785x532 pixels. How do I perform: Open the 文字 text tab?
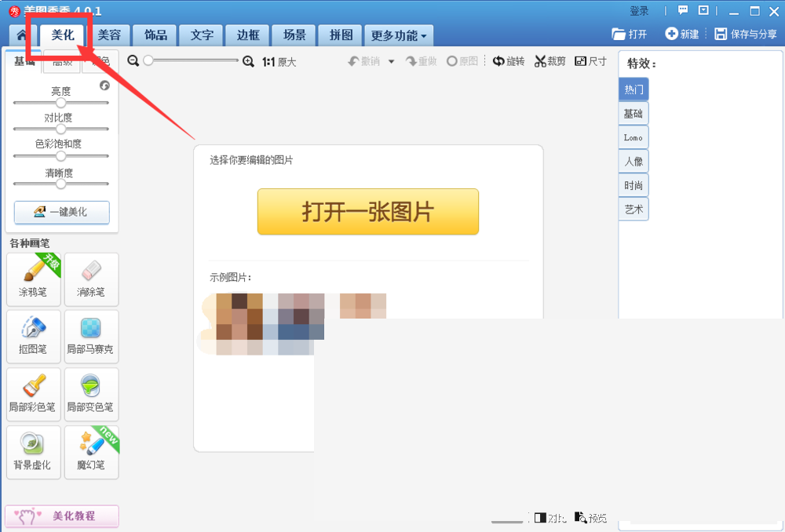tap(202, 35)
